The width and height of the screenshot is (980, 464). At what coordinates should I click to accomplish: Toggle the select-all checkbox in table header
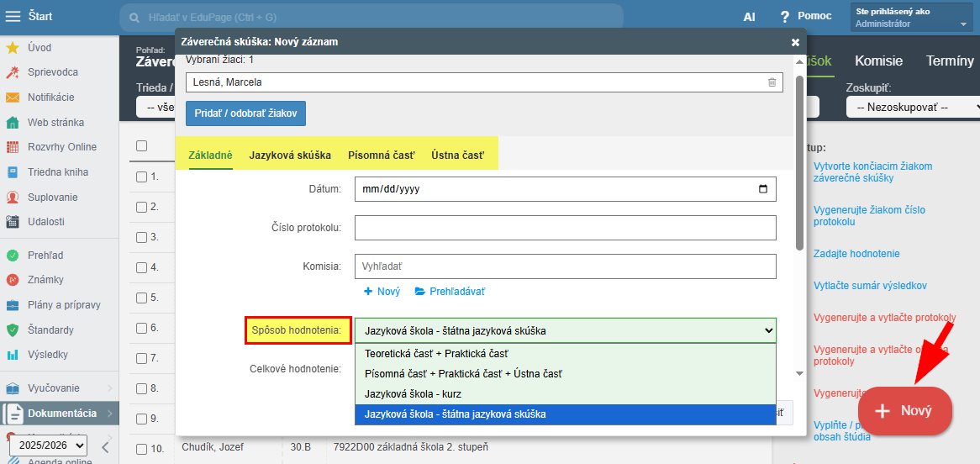[x=141, y=145]
